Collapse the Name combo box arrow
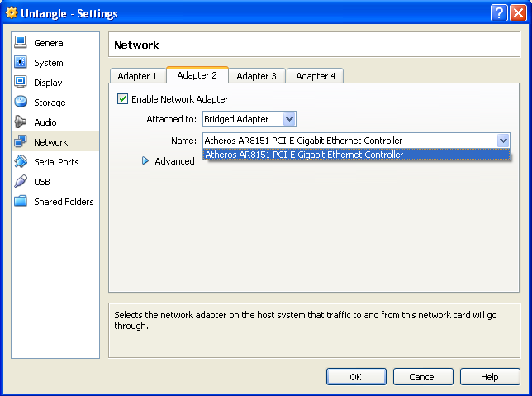 (503, 141)
